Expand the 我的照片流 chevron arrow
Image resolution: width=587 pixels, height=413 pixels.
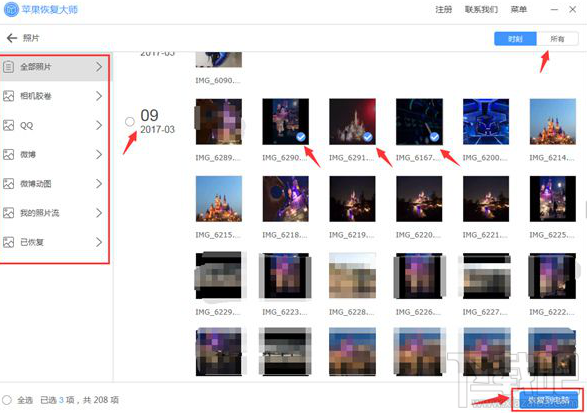99,213
